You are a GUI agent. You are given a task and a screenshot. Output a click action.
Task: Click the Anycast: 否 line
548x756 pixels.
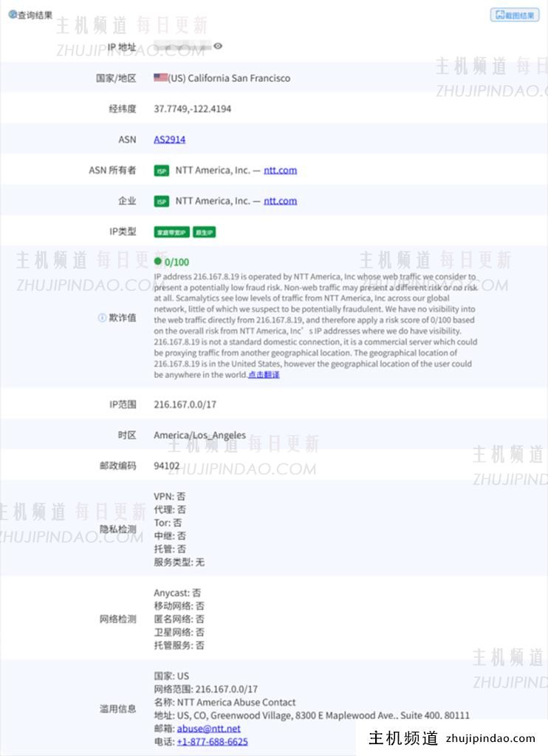tap(177, 593)
